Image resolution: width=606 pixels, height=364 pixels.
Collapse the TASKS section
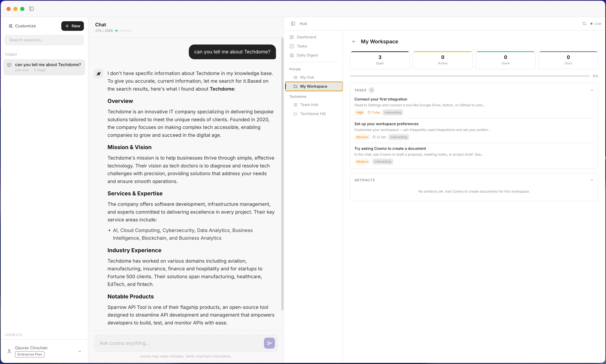(x=592, y=90)
